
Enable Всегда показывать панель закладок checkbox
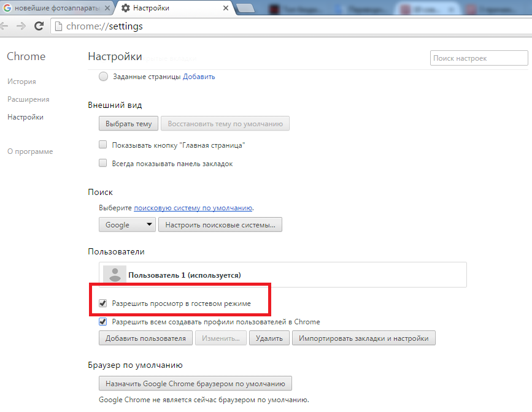pos(103,163)
